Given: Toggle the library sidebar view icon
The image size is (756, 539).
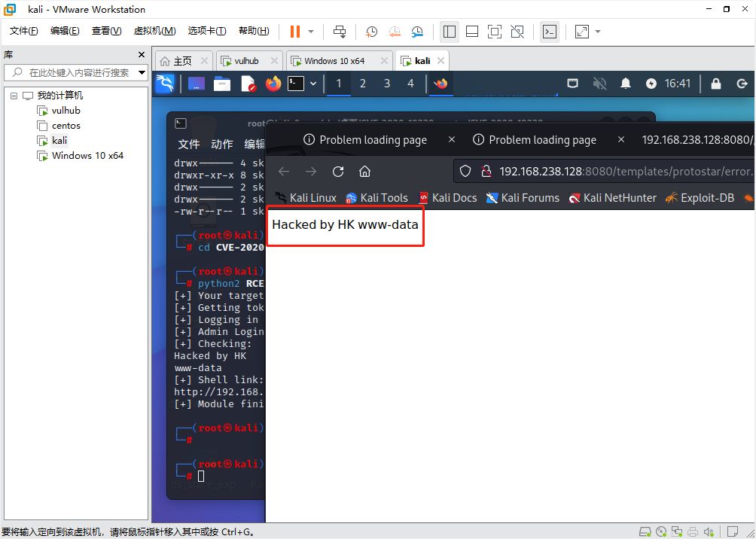Looking at the screenshot, I should [x=450, y=32].
